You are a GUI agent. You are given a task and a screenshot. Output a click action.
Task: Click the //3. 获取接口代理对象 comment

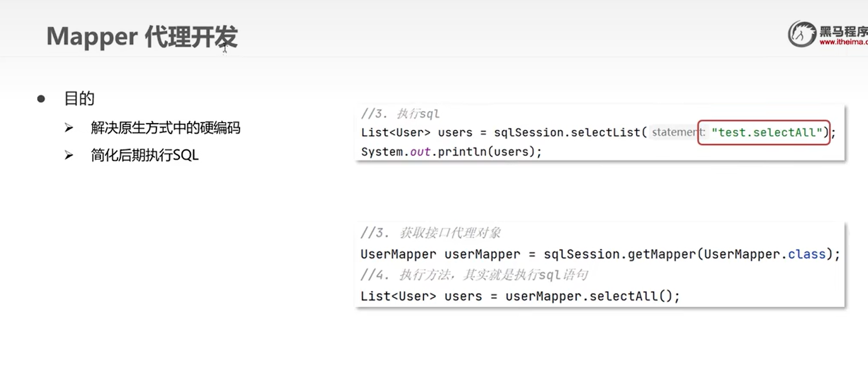(x=431, y=233)
